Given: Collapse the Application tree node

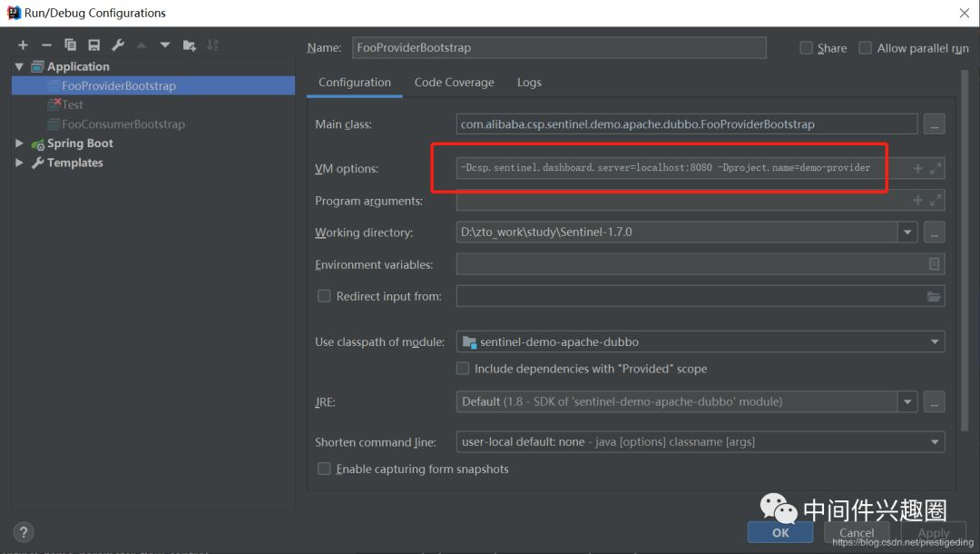Looking at the screenshot, I should click(19, 66).
